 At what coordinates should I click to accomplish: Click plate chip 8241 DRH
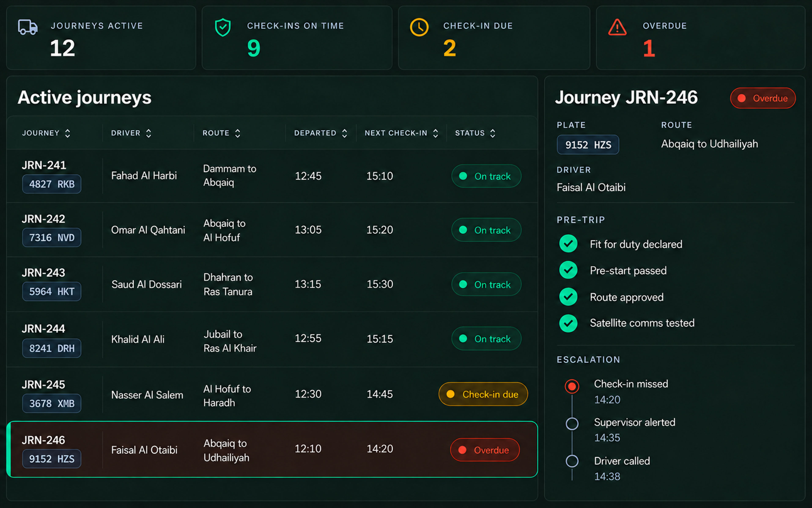pos(52,348)
